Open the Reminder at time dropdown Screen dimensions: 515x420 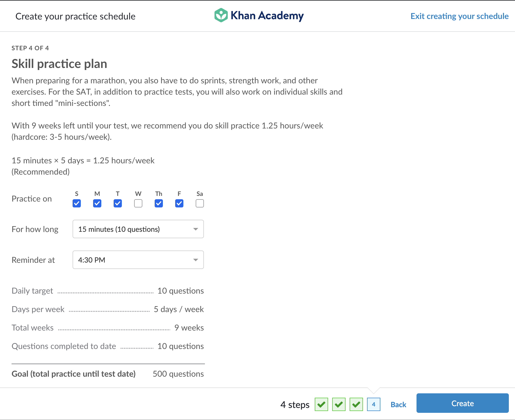coord(138,260)
